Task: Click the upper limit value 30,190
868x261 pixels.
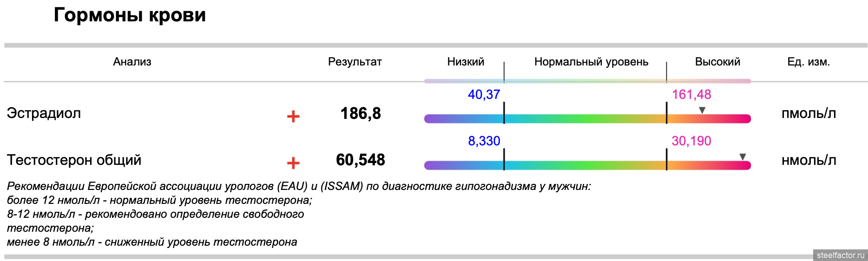Action: pyautogui.click(x=691, y=141)
